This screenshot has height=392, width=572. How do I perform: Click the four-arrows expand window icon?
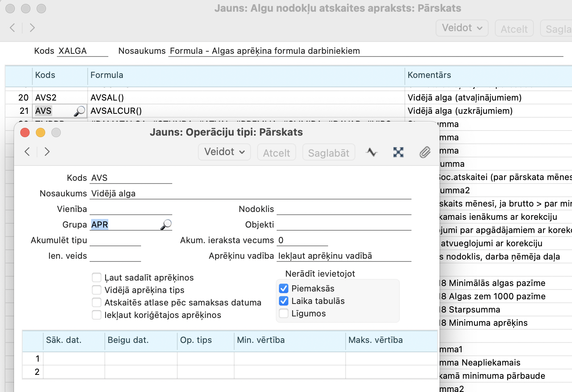(x=398, y=152)
